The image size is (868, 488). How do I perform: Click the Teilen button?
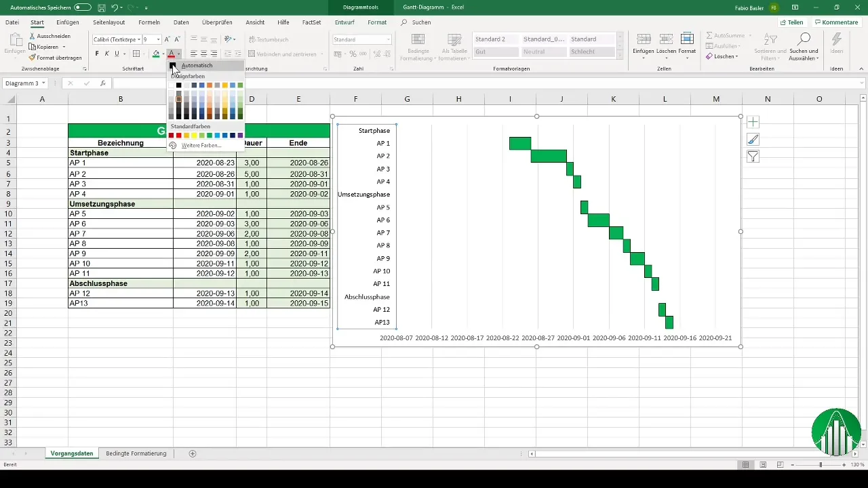click(x=792, y=22)
